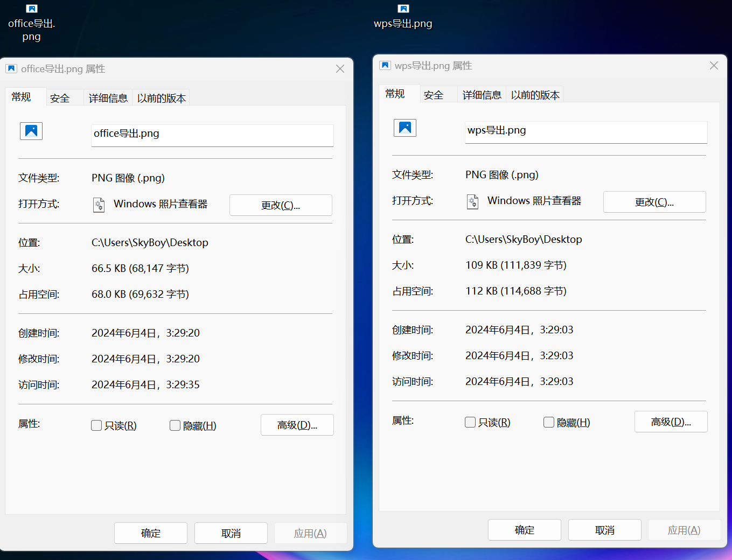732x560 pixels.
Task: Click Windows 照片查看器 text in wps导出.png dialog
Action: (534, 201)
